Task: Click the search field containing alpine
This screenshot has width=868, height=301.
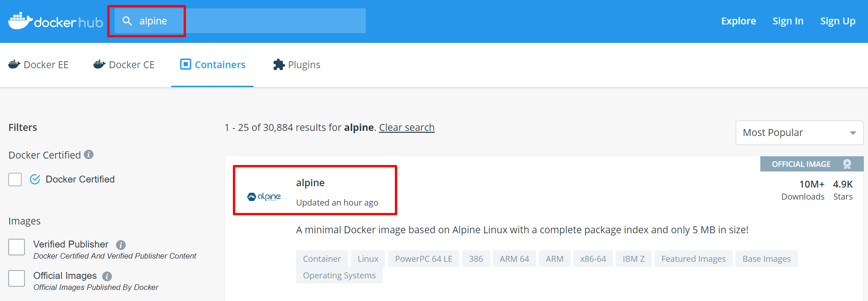Action: [x=240, y=21]
